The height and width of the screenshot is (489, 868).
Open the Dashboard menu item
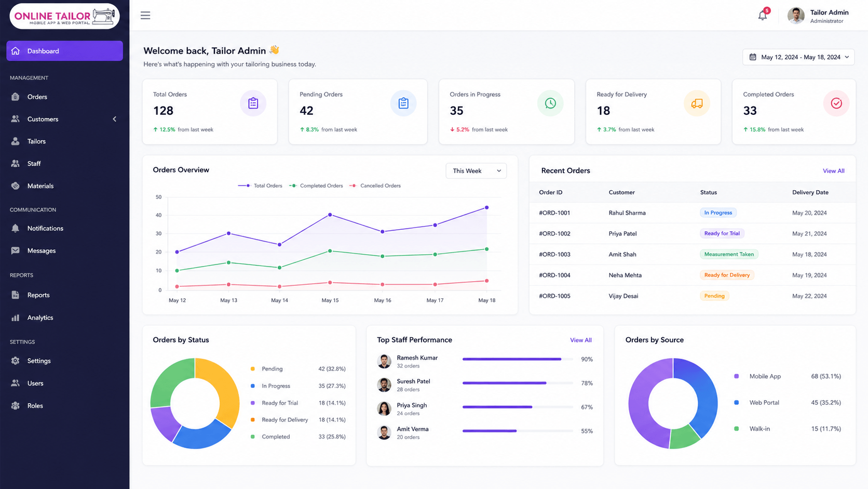point(65,51)
